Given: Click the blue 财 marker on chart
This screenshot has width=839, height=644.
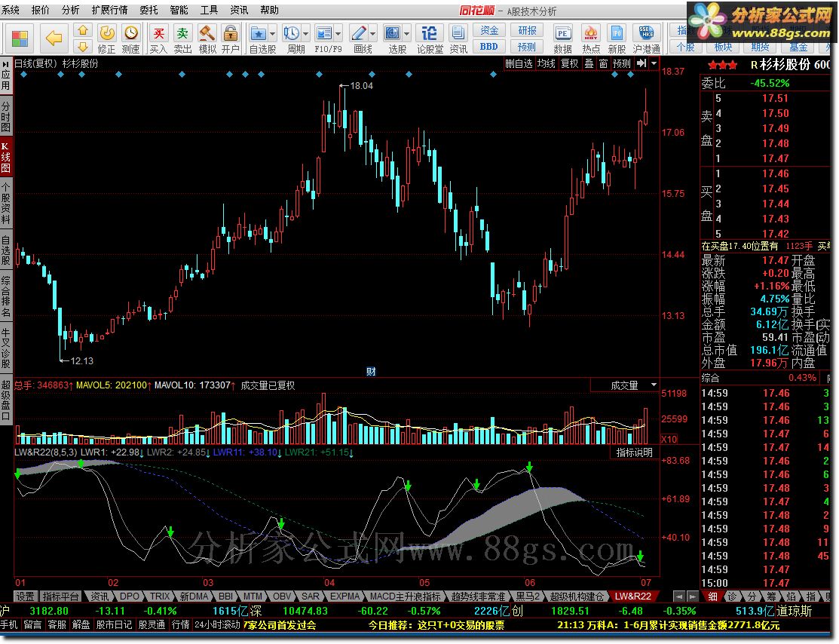Looking at the screenshot, I should point(371,372).
